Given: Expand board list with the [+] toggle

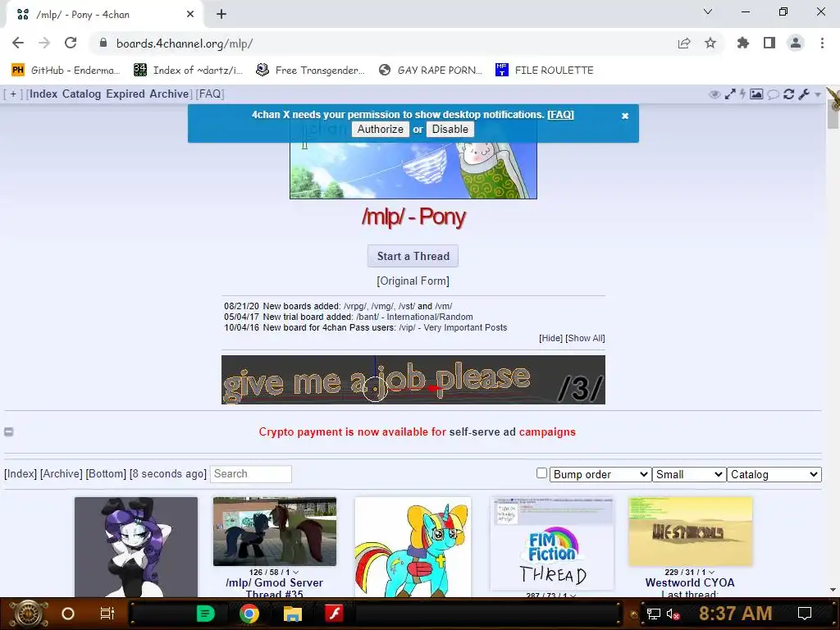Looking at the screenshot, I should [13, 94].
